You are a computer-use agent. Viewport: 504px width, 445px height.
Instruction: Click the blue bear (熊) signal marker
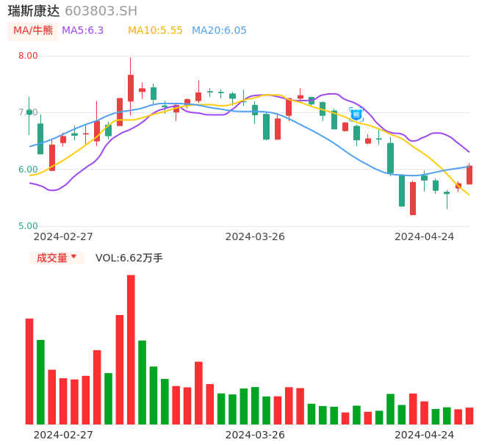point(356,115)
